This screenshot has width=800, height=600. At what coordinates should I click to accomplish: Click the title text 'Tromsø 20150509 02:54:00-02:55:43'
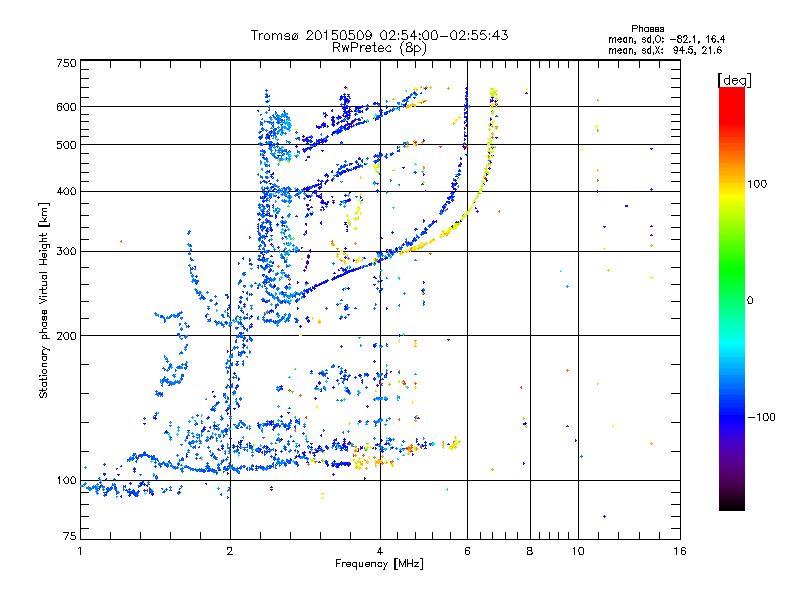379,35
